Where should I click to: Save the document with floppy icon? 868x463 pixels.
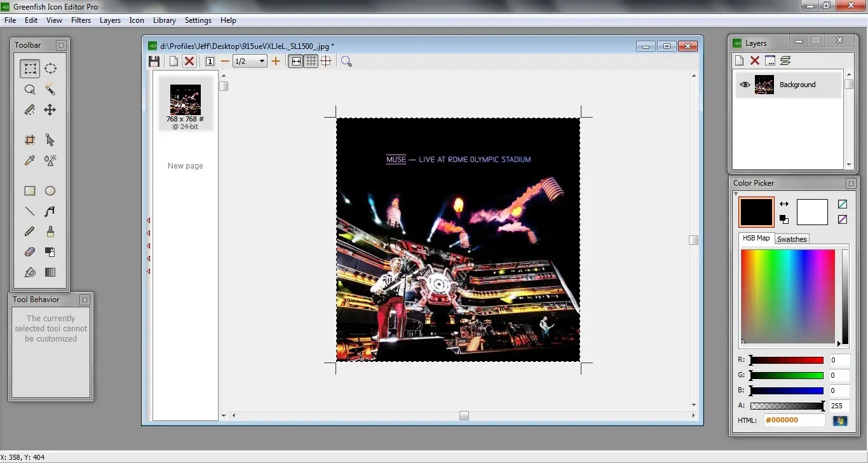click(154, 61)
